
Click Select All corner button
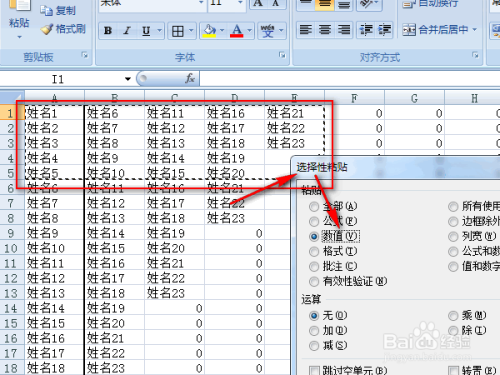point(12,97)
